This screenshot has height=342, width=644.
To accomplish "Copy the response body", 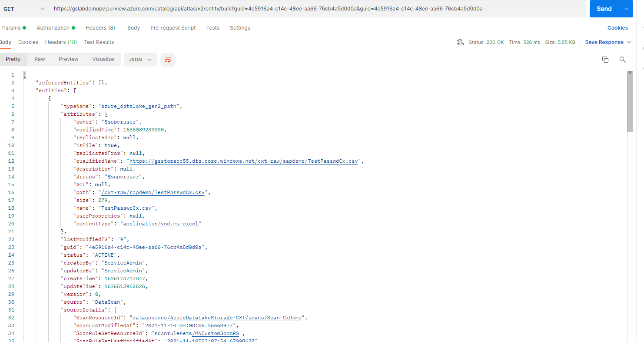I will coord(605,60).
